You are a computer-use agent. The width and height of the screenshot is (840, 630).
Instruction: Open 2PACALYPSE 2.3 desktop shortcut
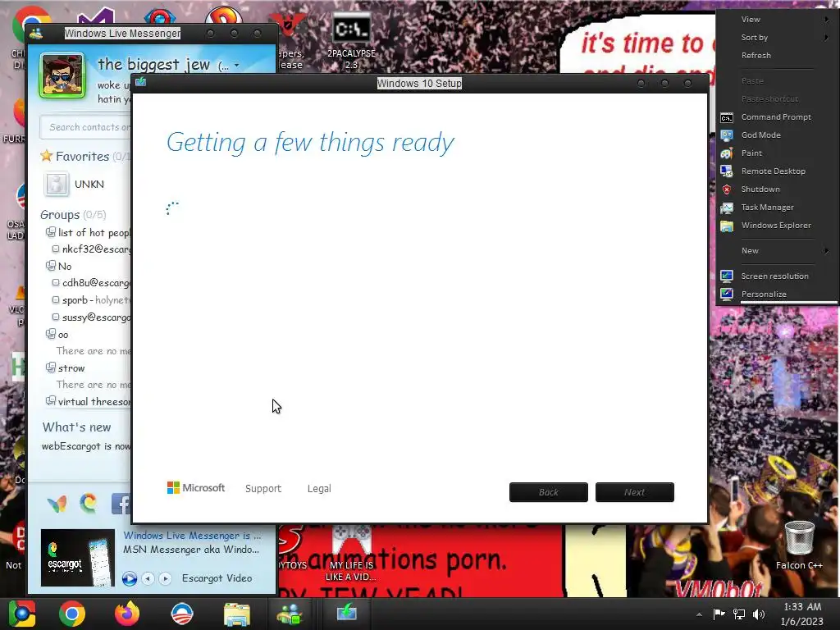click(351, 42)
